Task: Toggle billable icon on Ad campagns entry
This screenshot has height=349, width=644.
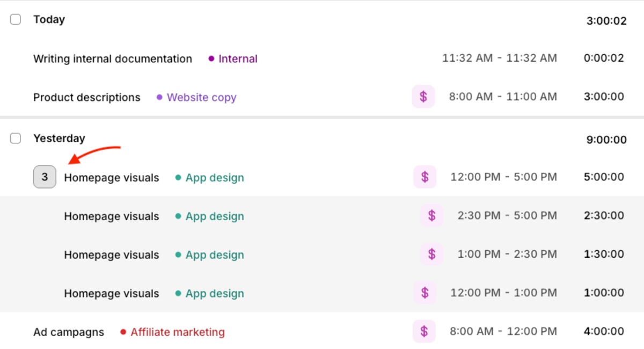Action: (x=423, y=331)
